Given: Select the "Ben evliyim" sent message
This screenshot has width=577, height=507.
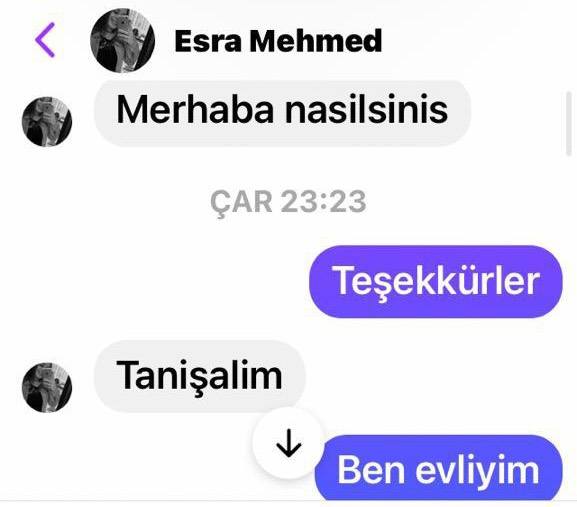Looking at the screenshot, I should click(x=439, y=468).
